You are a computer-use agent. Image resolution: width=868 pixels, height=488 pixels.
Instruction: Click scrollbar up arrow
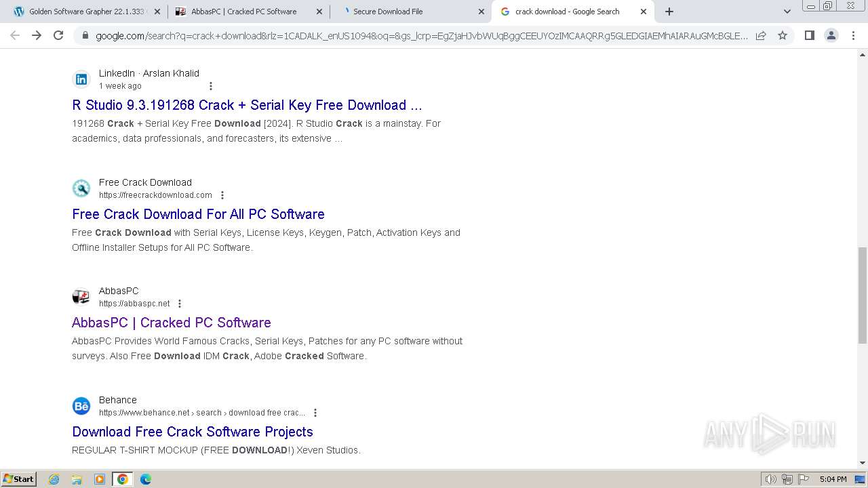click(x=863, y=54)
